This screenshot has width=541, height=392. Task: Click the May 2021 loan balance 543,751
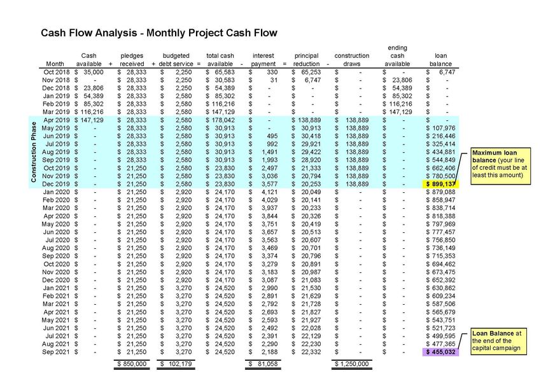tap(444, 320)
